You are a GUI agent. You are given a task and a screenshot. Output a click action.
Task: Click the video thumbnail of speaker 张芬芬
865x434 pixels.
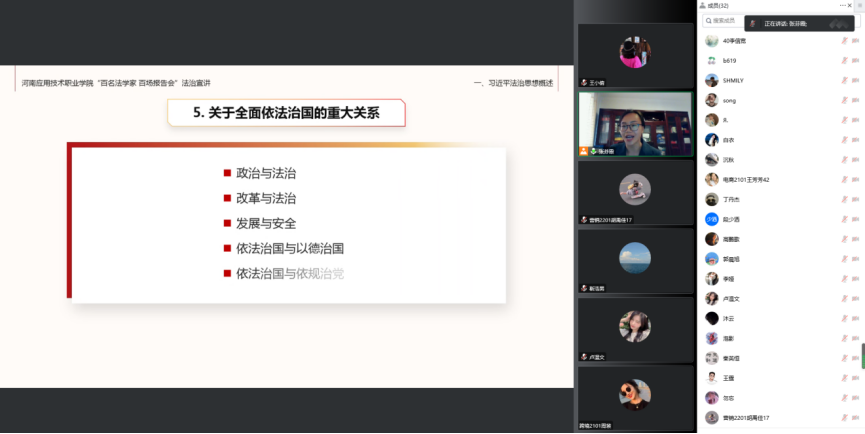pos(635,124)
